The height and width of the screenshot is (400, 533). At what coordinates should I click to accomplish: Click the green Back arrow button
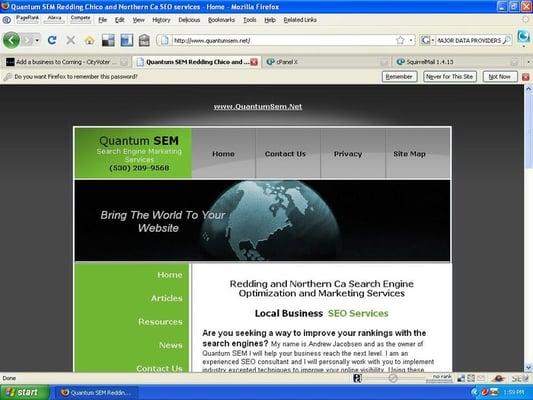[x=11, y=40]
